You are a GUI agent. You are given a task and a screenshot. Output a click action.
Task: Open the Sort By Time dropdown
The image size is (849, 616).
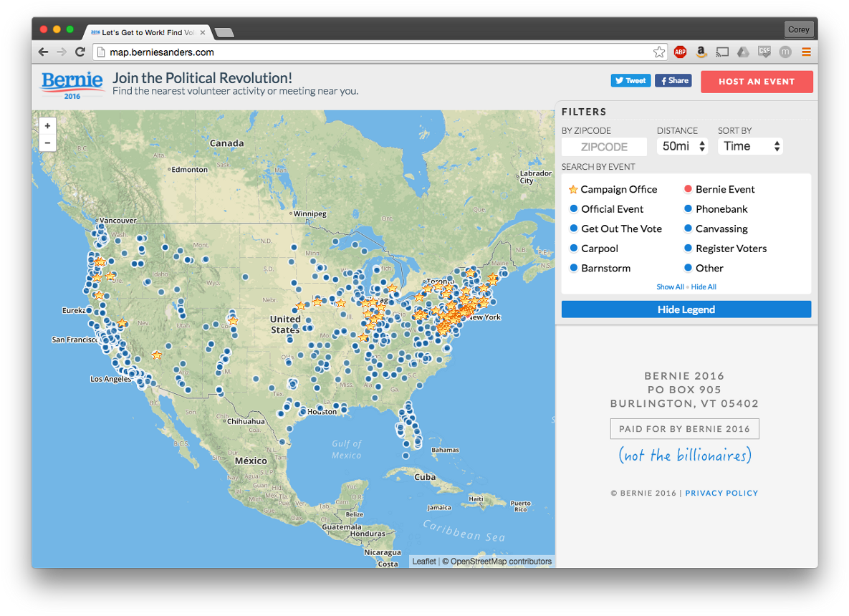click(750, 146)
